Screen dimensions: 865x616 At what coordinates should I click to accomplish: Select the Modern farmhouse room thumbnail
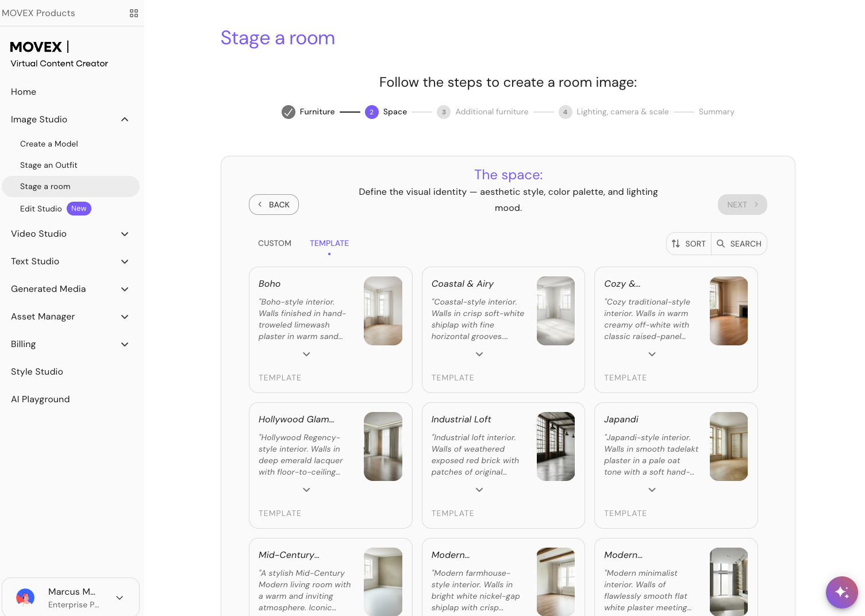(556, 582)
